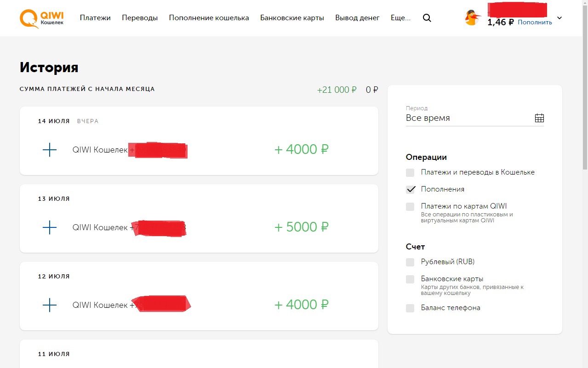Click plus icon of 12 июля transaction
The image size is (588, 368).
(x=49, y=305)
